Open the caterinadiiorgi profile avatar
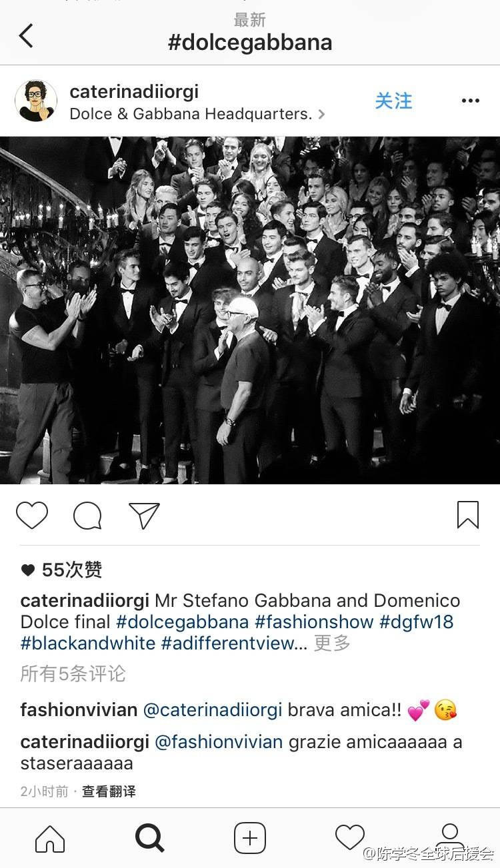 point(36,101)
